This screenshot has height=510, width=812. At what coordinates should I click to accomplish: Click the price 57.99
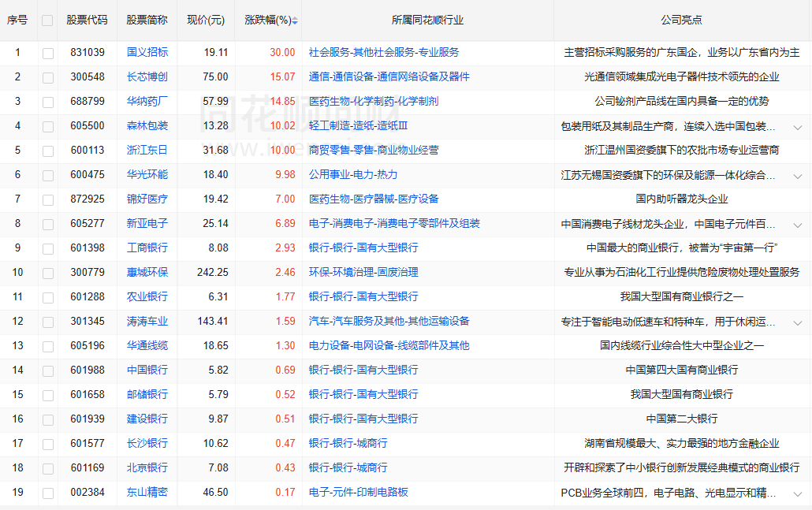pyautogui.click(x=215, y=101)
